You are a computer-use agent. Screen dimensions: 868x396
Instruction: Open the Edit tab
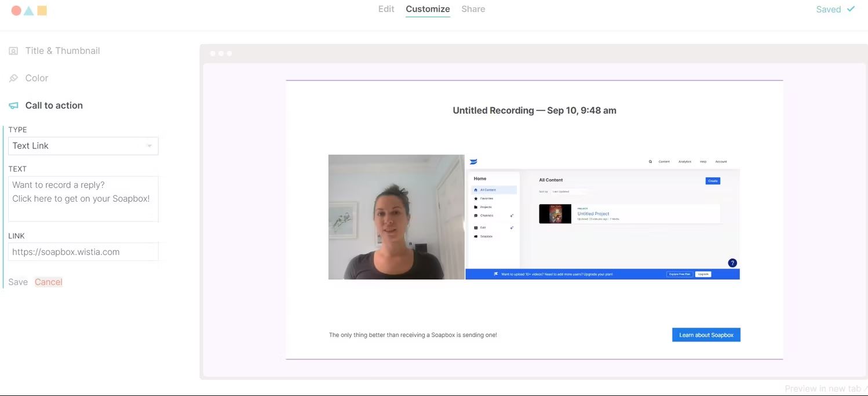coord(386,9)
